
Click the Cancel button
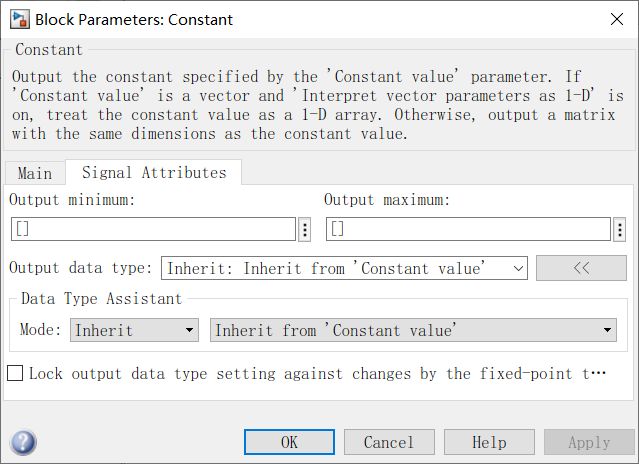[389, 442]
